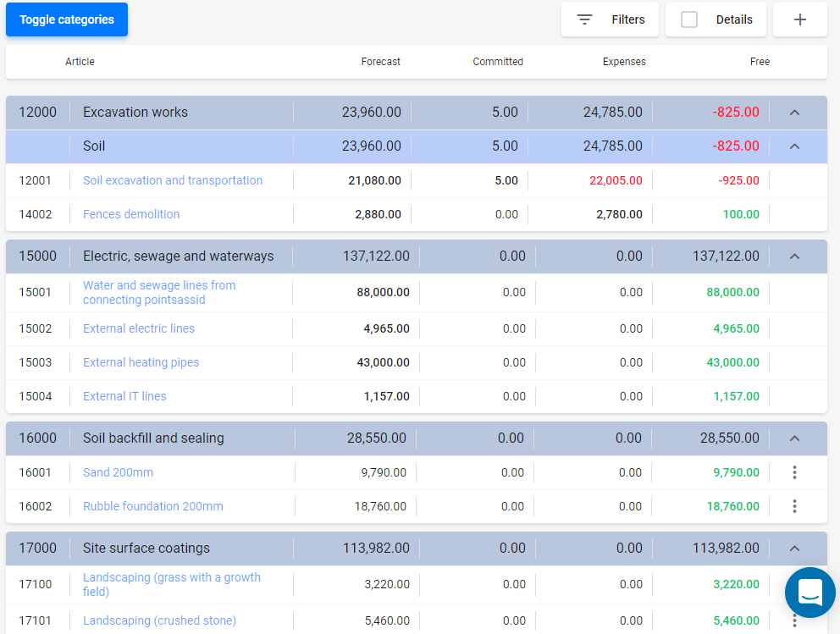Click the filter lines icon
Viewport: 840px width, 634px height.
tap(584, 19)
